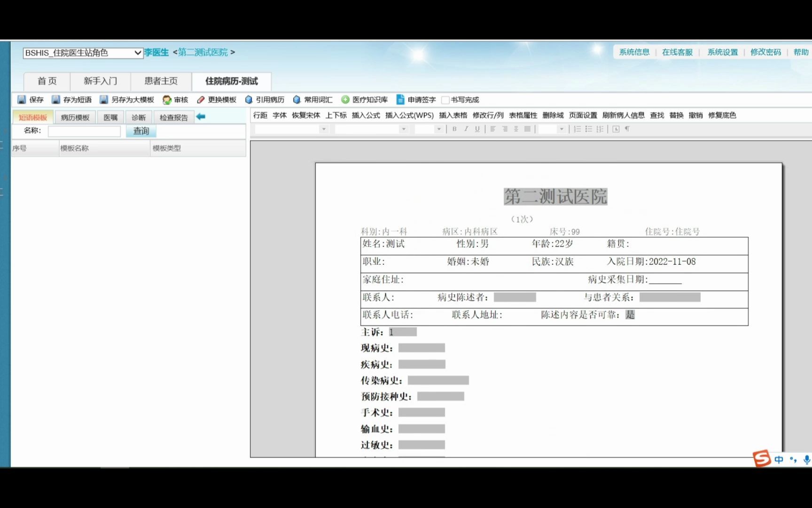
Task: Align text right
Action: pyautogui.click(x=505, y=129)
